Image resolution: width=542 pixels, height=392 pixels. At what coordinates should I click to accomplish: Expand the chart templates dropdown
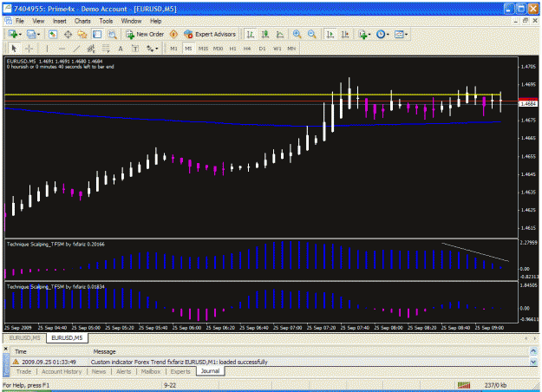(x=406, y=34)
